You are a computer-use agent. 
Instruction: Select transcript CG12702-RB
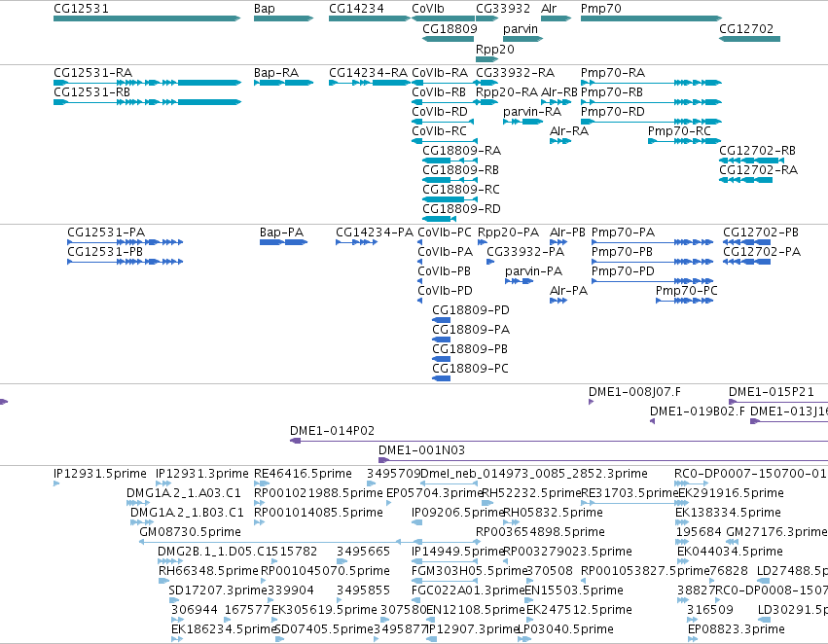(751, 161)
